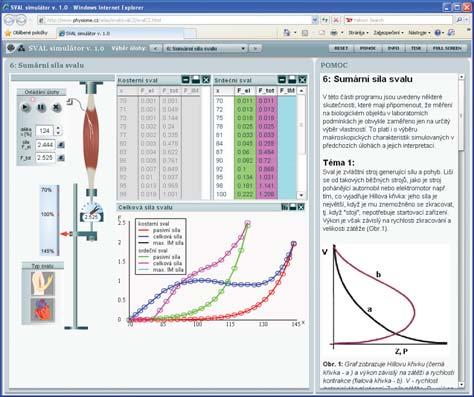Viewport: 474px width, 397px height.
Task: Select the heart muscle type
Action: coord(42,310)
